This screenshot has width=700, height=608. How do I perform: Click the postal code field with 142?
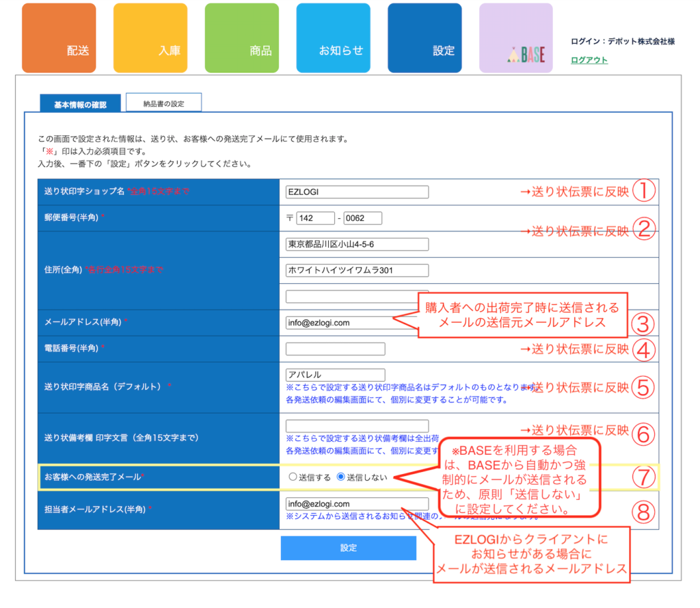[315, 218]
